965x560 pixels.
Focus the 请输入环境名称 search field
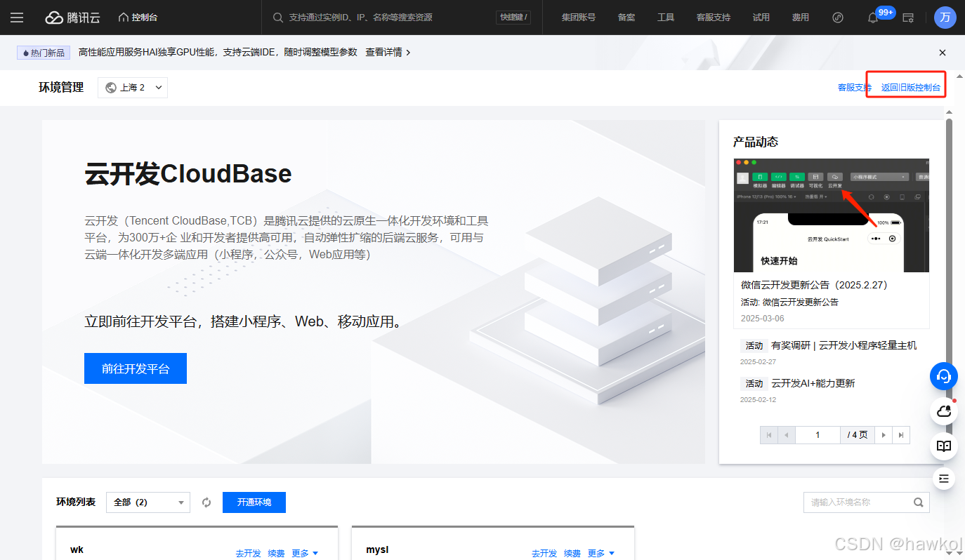click(x=867, y=502)
